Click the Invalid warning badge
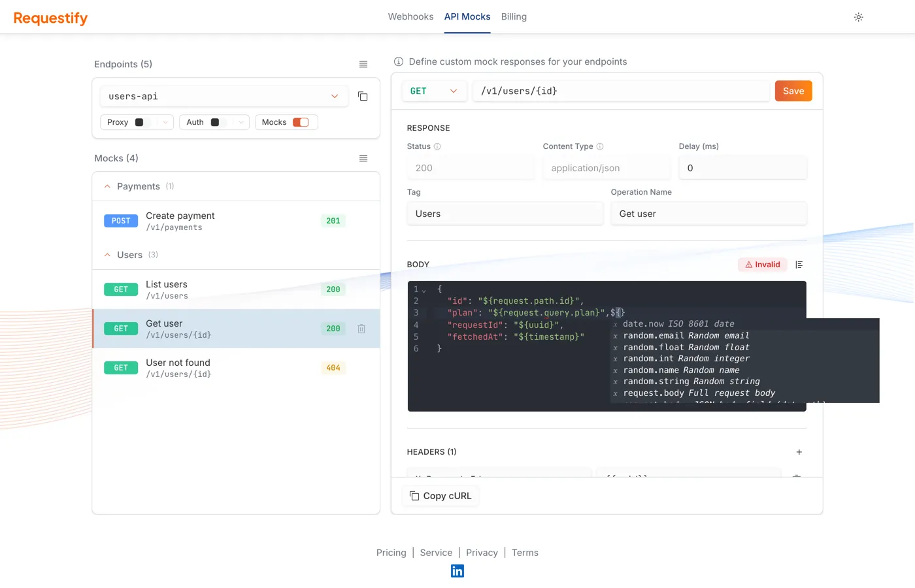The image size is (915, 588). point(763,265)
